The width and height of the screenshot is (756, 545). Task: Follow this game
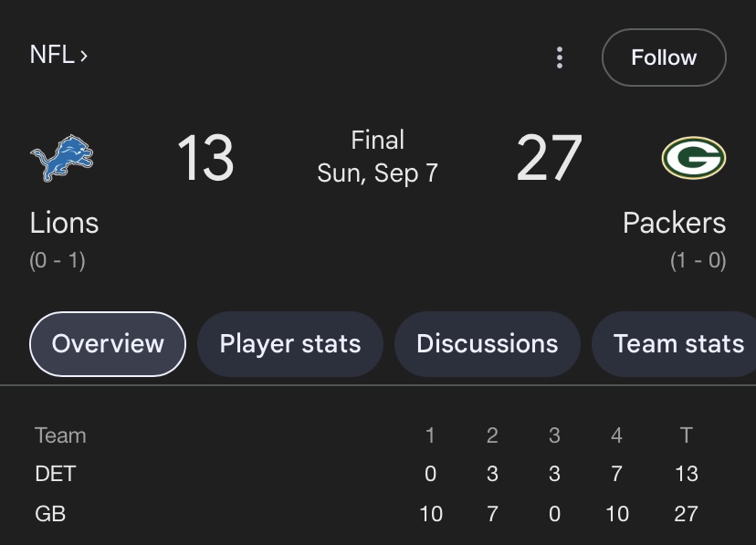coord(664,58)
